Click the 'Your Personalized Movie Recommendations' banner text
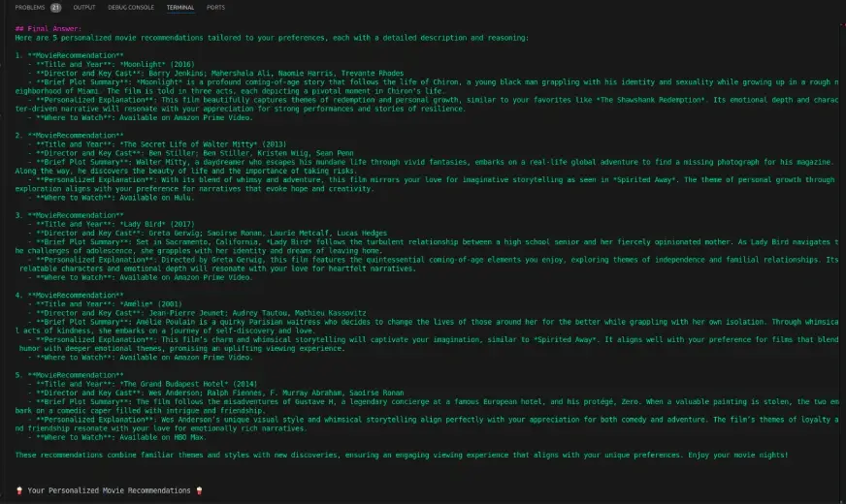Image resolution: width=846 pixels, height=504 pixels. click(109, 490)
